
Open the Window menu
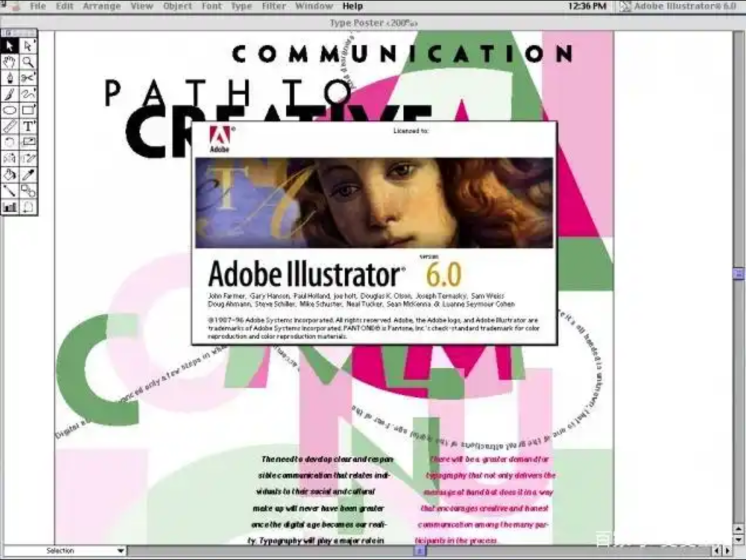[314, 6]
